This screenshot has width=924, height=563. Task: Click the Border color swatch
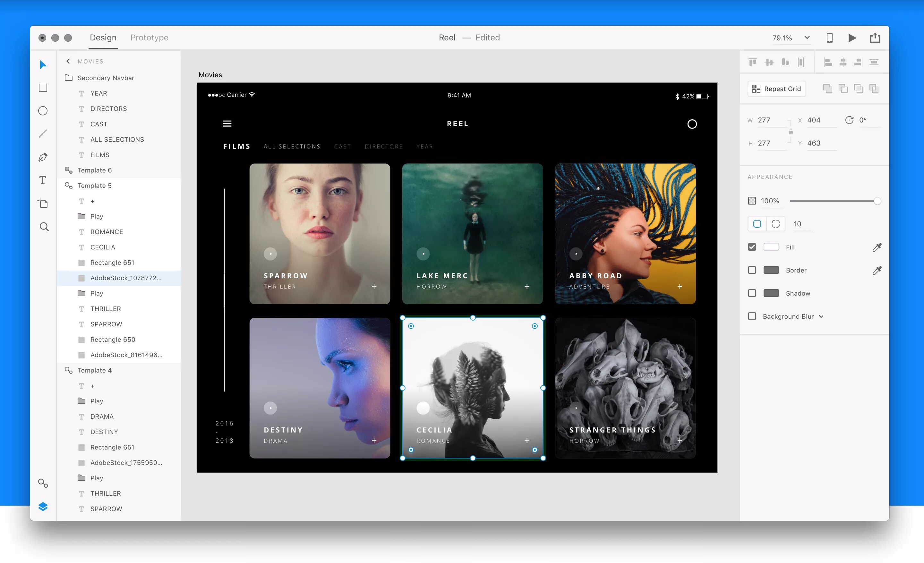click(x=771, y=270)
